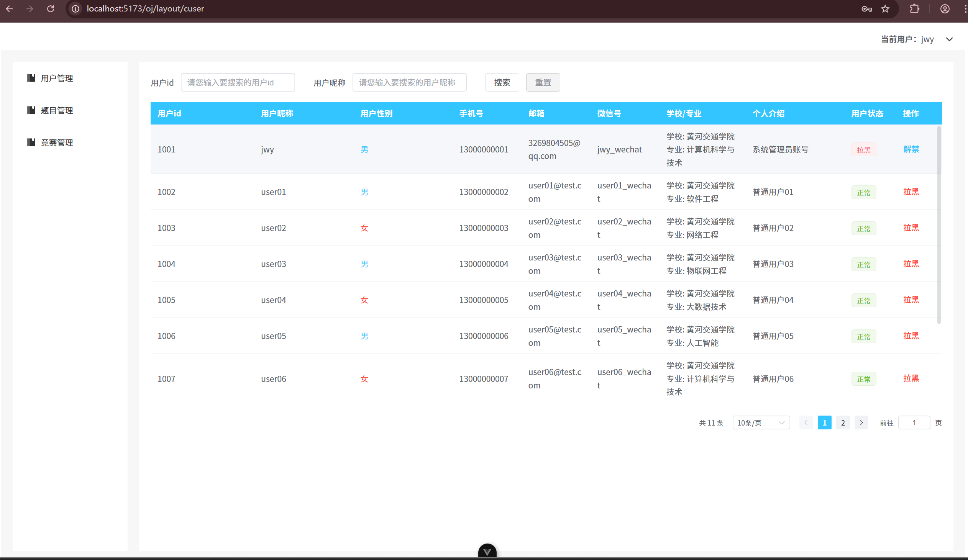The image size is (968, 560).
Task: Open the browser profile avatar icon
Action: click(945, 8)
